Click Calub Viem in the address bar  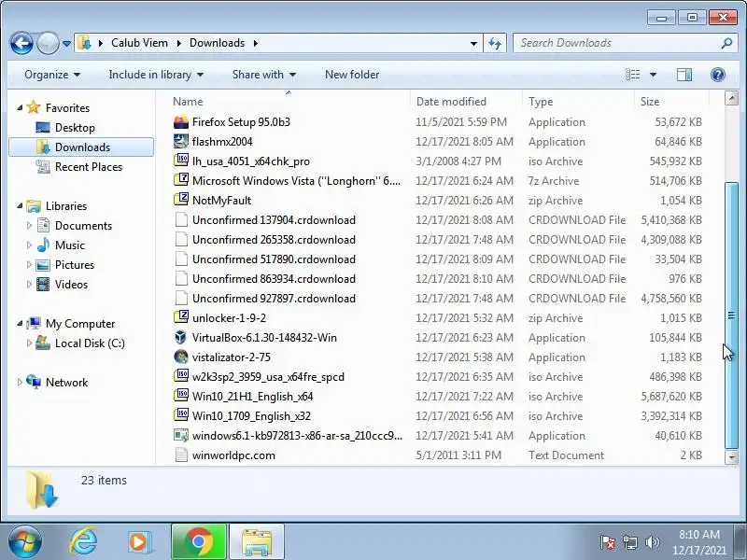tap(139, 43)
